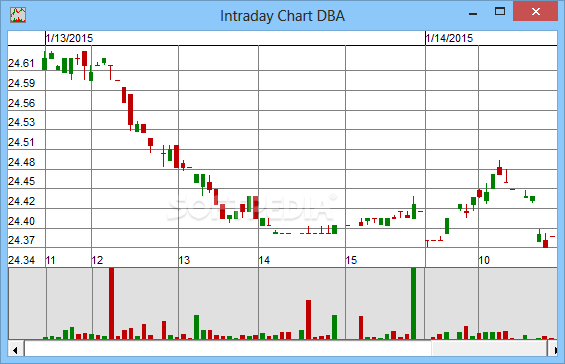Click the hour 12 time axis label
The width and height of the screenshot is (565, 364).
[x=97, y=260]
